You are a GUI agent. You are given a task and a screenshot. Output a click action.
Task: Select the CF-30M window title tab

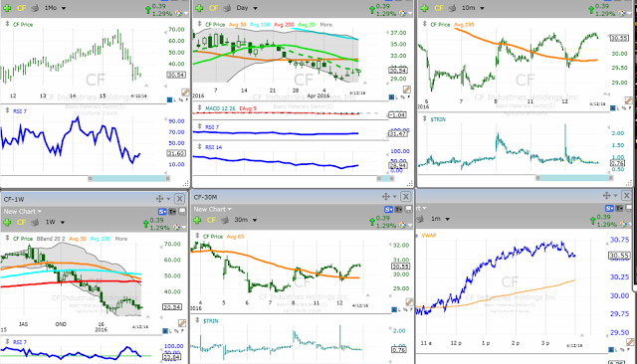click(x=205, y=197)
